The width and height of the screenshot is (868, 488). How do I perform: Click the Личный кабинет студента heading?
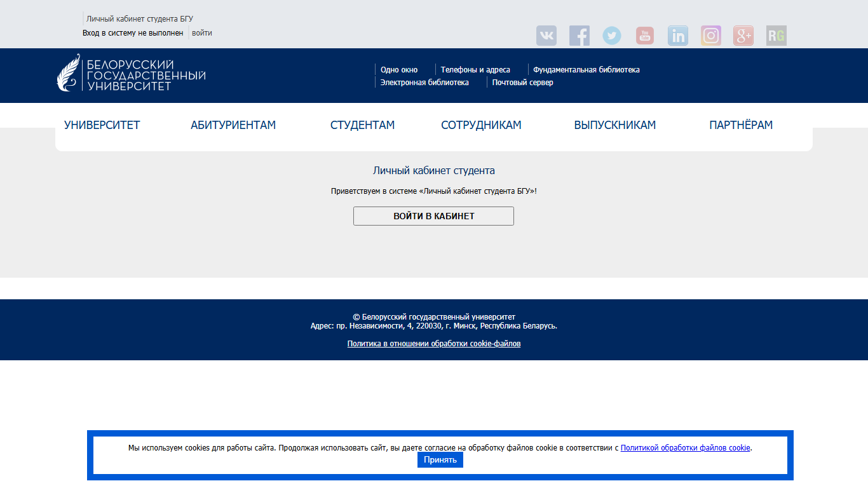434,171
